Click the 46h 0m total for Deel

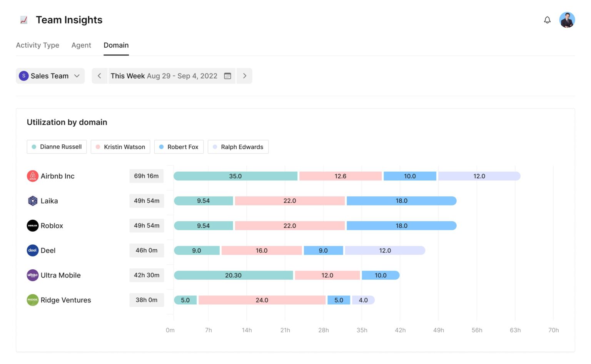tap(147, 250)
